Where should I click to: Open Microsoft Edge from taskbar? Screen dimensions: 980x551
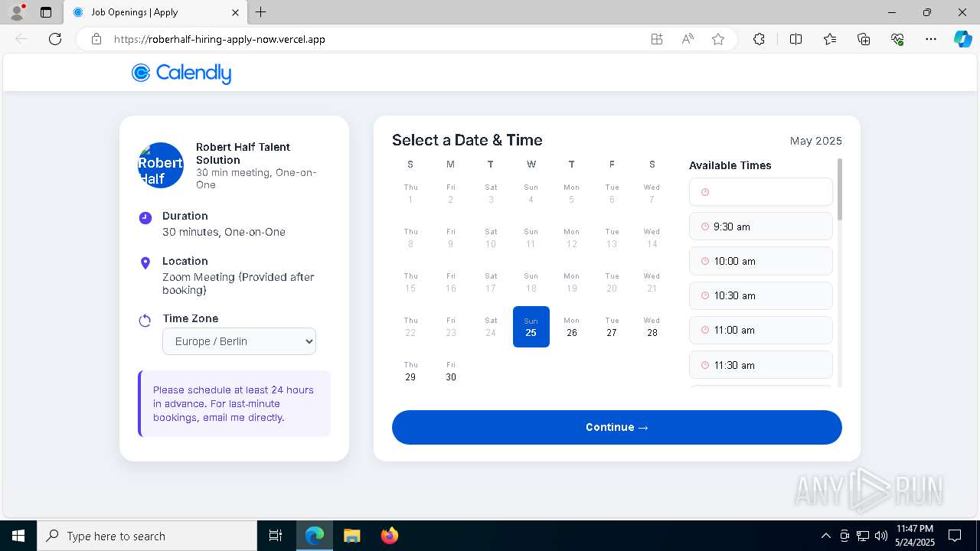pos(315,536)
